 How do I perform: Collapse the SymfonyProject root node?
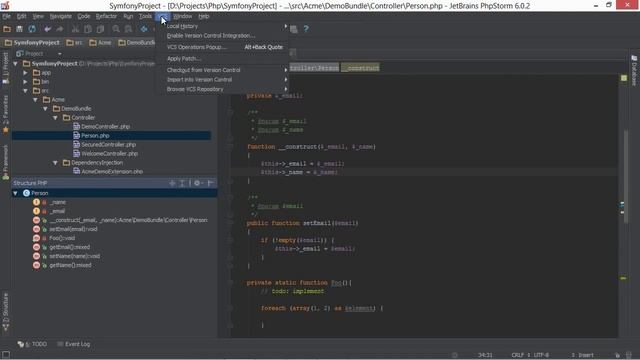[x=16, y=64]
